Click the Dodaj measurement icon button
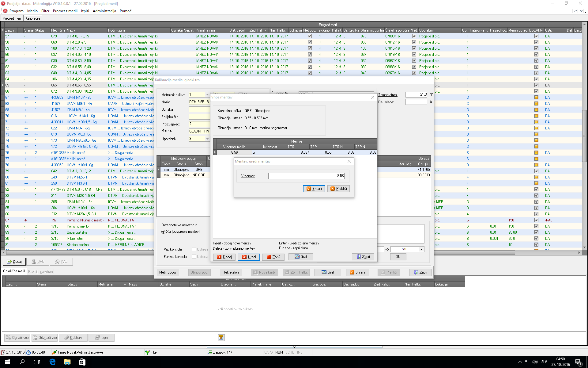588x368 pixels. 224,257
